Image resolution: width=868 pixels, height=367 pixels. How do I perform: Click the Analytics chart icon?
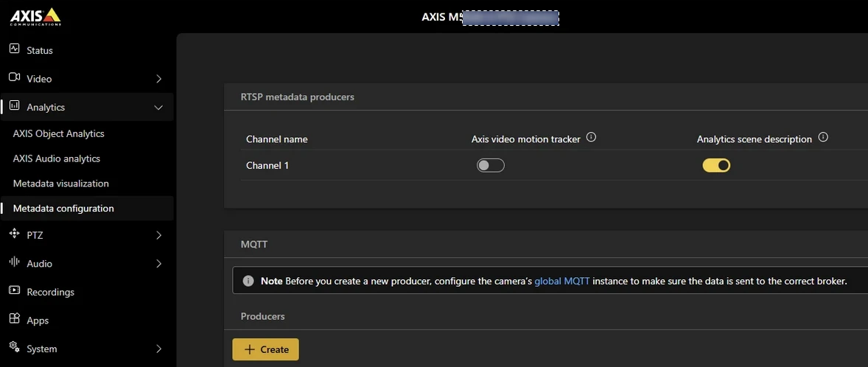(x=15, y=106)
